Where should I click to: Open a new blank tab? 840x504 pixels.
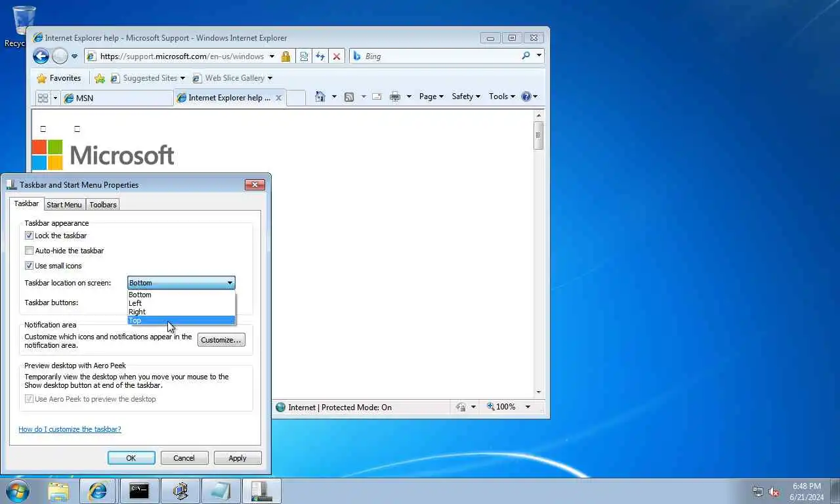[296, 98]
